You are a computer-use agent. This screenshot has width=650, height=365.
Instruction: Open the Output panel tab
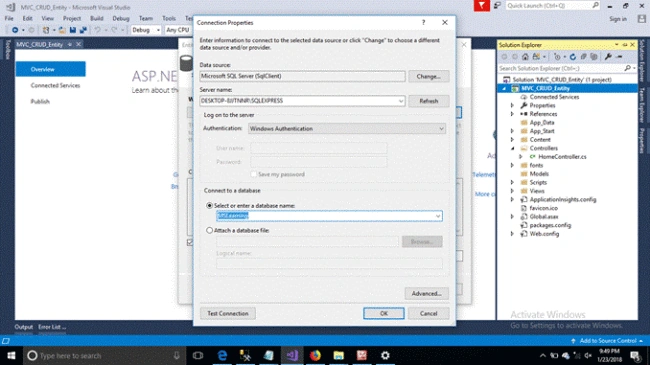pyautogui.click(x=24, y=327)
